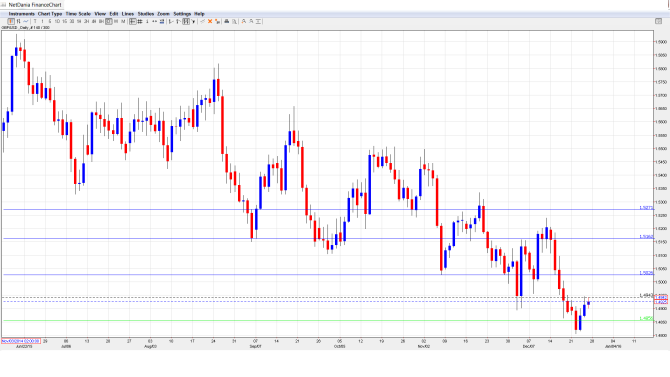670x377 pixels.
Task: Click the red current price box on price axis
Action: (x=661, y=302)
